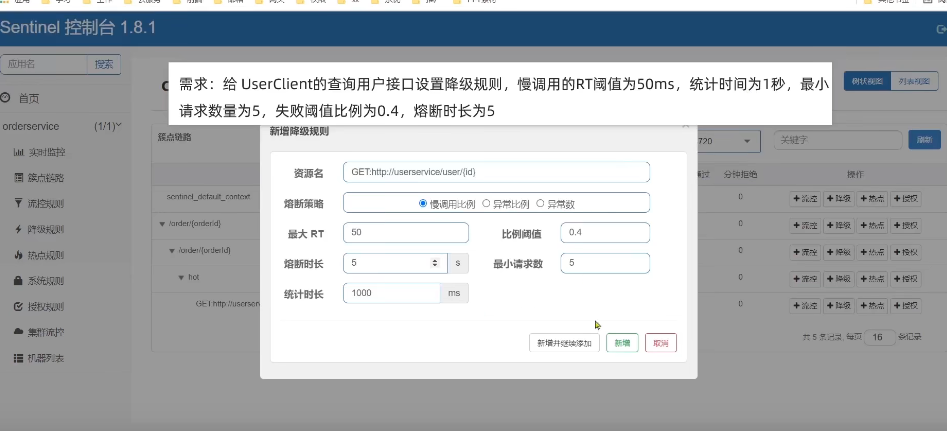Open the 首页 home clock icon
The width and height of the screenshot is (947, 431).
point(5,98)
